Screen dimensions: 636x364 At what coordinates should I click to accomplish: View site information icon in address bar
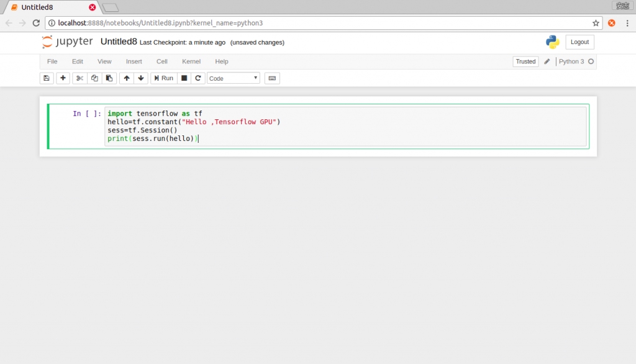pos(52,23)
